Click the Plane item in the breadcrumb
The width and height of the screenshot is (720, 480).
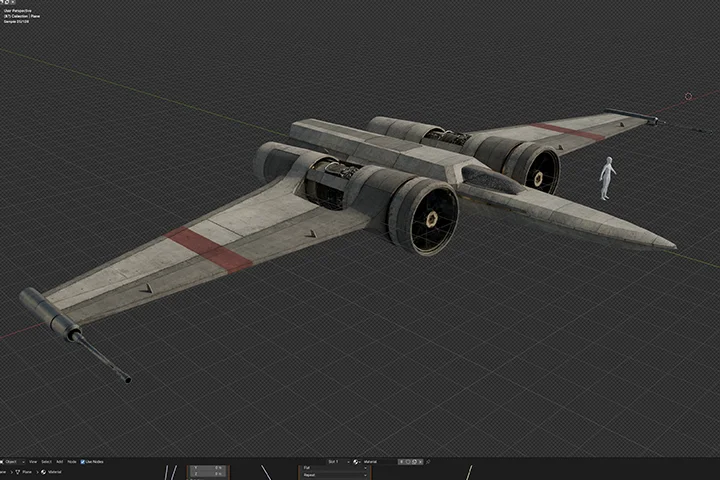23,472
